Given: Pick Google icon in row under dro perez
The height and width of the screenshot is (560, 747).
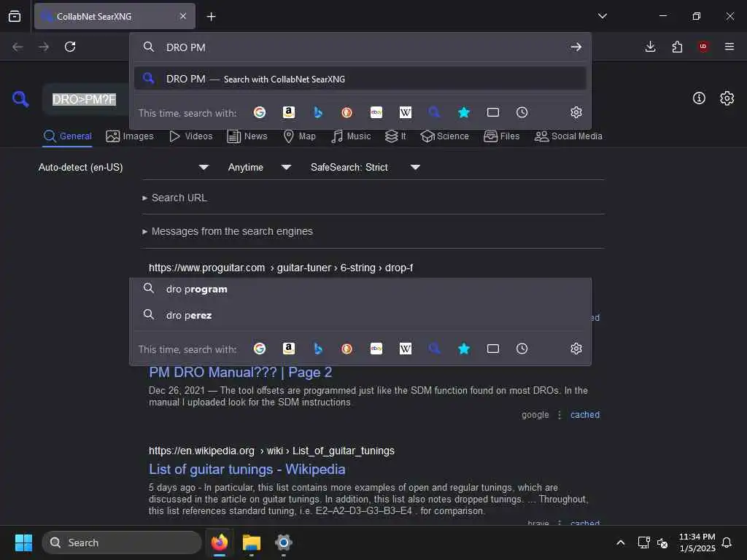Looking at the screenshot, I should pos(260,349).
